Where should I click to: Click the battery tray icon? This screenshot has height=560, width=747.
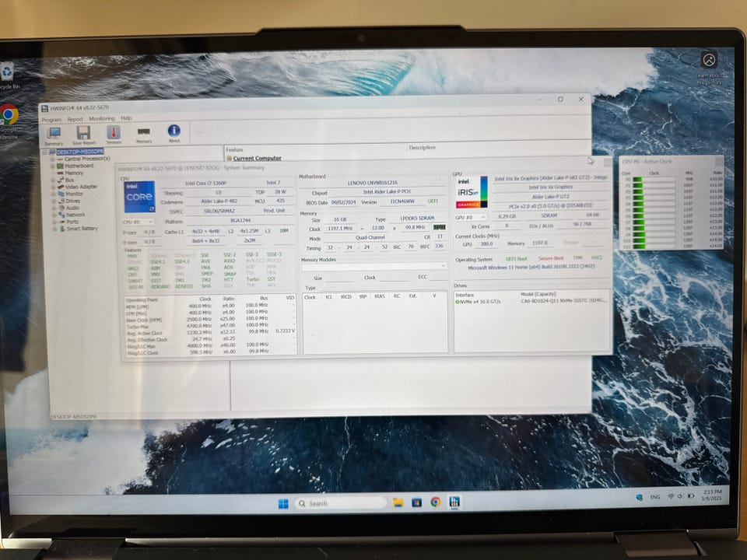[x=691, y=496]
